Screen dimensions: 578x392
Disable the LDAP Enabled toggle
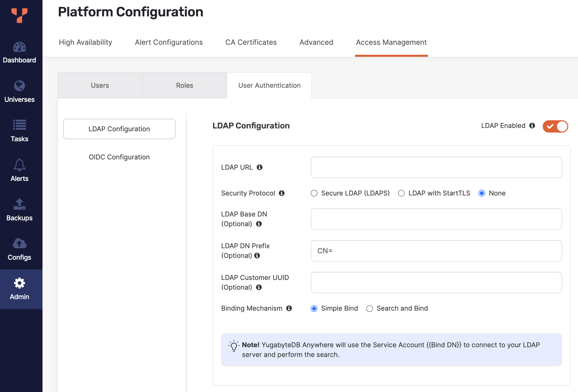point(555,126)
